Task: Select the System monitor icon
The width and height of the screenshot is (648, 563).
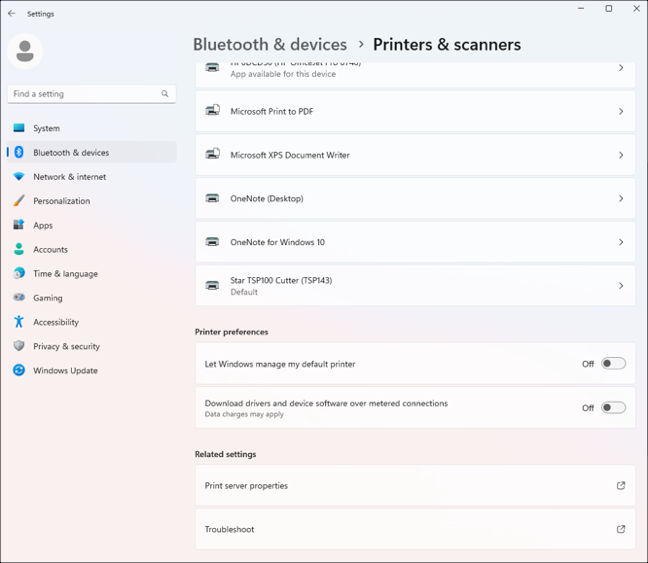Action: (19, 128)
